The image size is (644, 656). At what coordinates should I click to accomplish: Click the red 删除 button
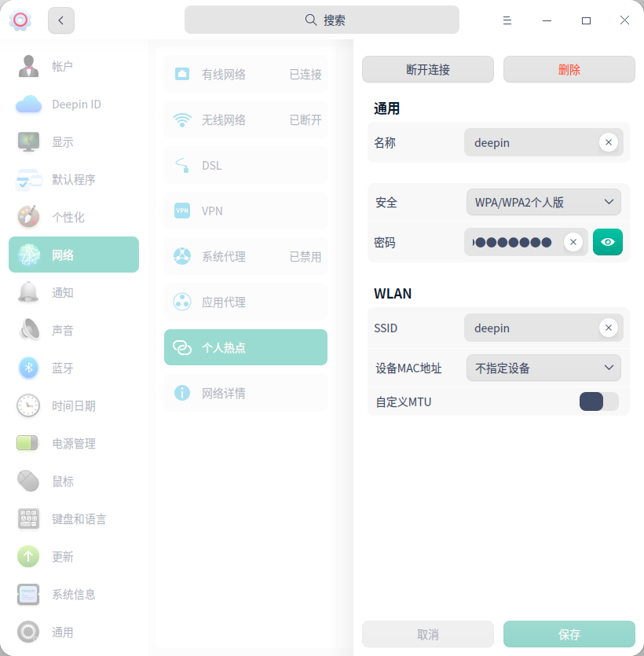[569, 69]
